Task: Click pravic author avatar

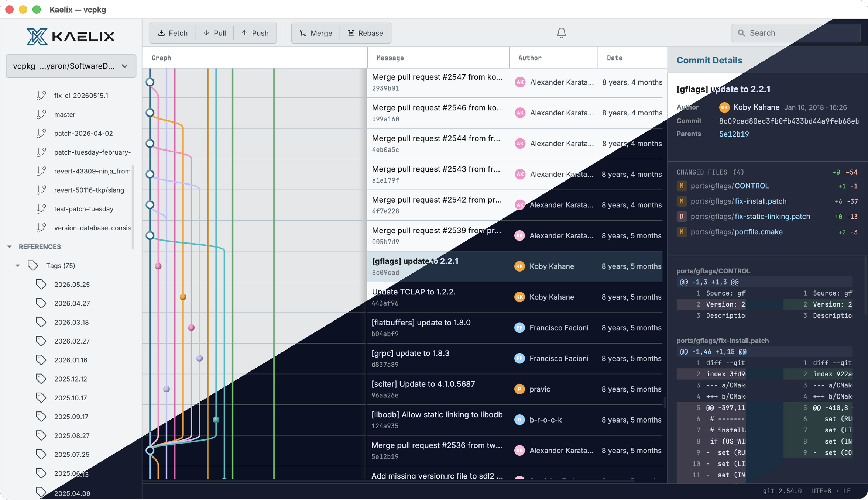Action: coord(519,389)
